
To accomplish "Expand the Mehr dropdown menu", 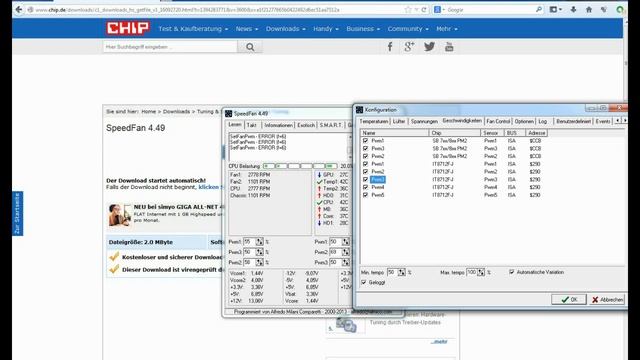I will (x=447, y=29).
